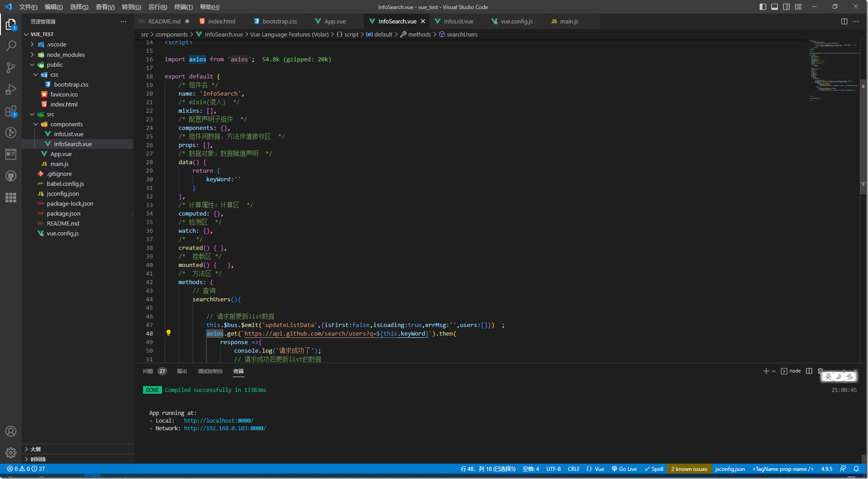
Task: Click the IME English mode indicator
Action: tap(828, 377)
